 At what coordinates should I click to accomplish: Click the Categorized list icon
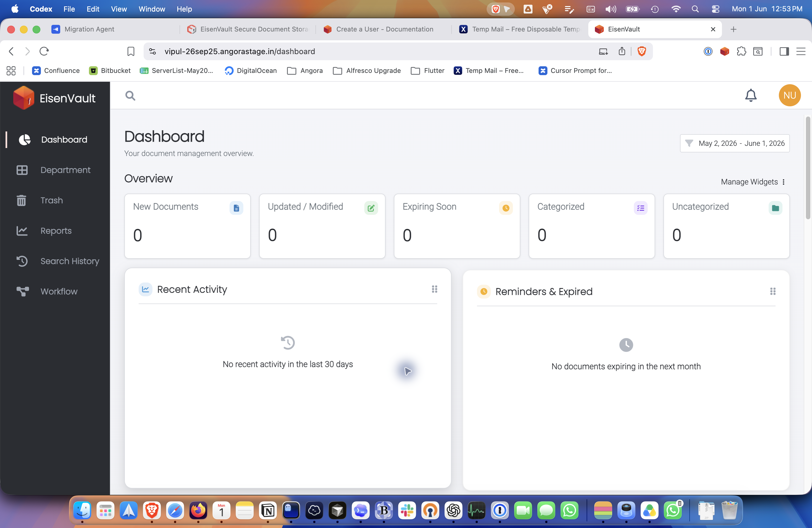click(640, 208)
